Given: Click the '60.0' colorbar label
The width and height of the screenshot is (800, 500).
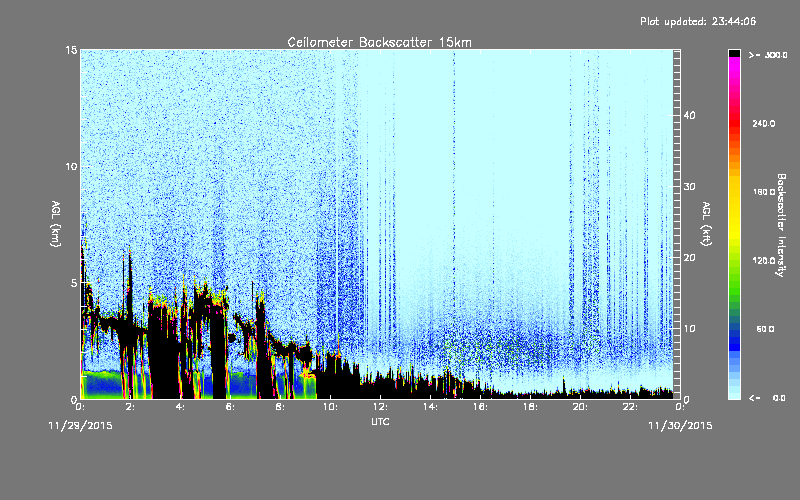Looking at the screenshot, I should (x=765, y=329).
